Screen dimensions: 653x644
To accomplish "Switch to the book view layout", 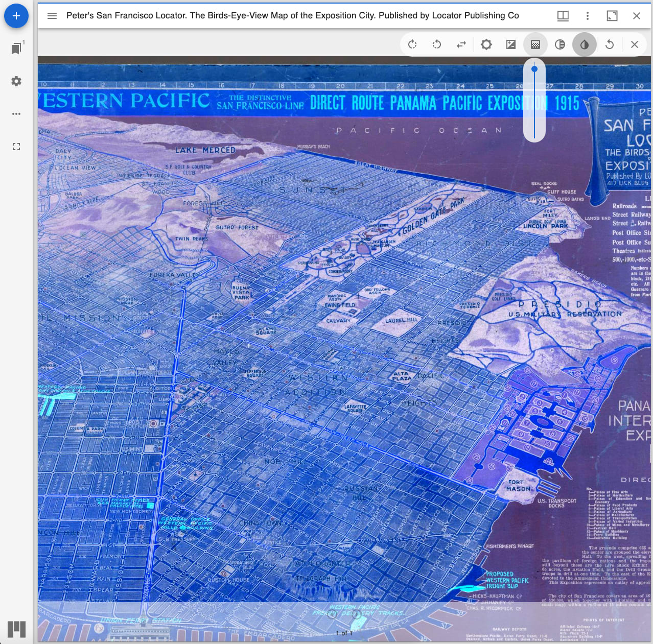I will coord(563,16).
